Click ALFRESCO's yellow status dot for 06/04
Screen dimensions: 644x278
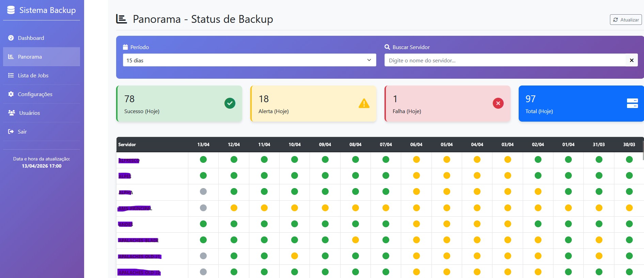pyautogui.click(x=416, y=159)
